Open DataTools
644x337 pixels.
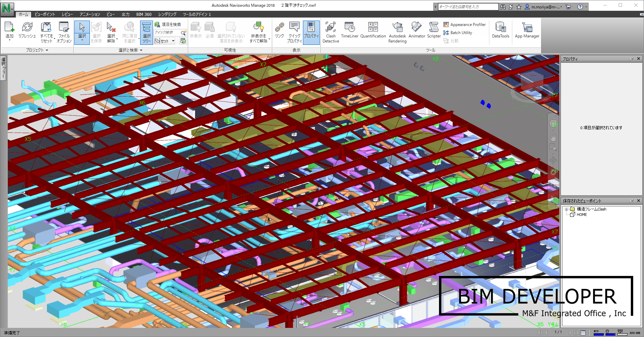(500, 30)
